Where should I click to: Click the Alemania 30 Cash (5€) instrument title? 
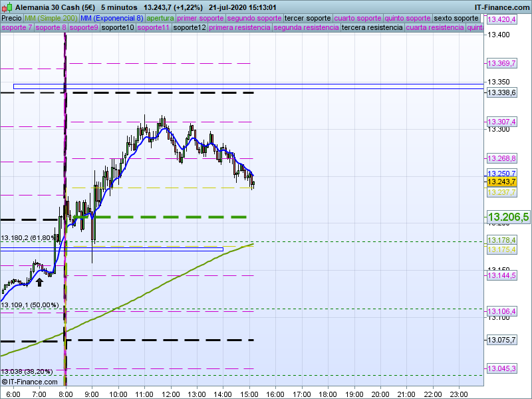coord(55,7)
